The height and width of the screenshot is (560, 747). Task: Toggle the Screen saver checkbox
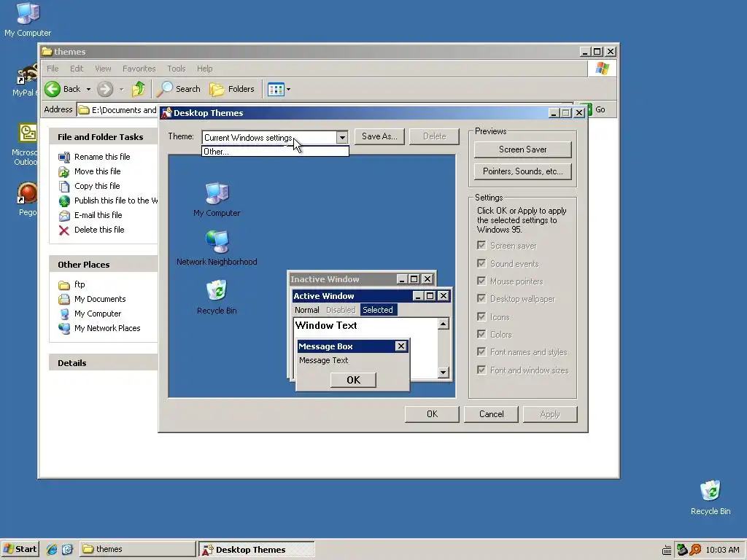481,245
